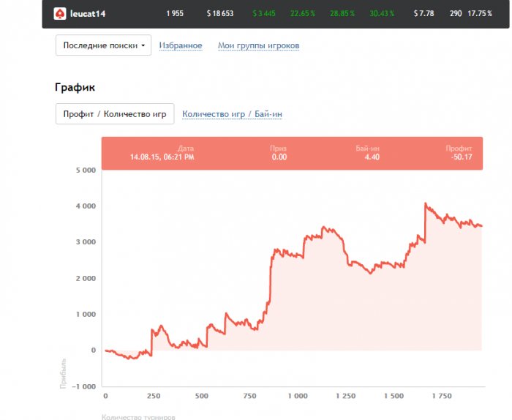Click the green $ 3 445 profit value
This screenshot has width=512, height=420.
264,14
